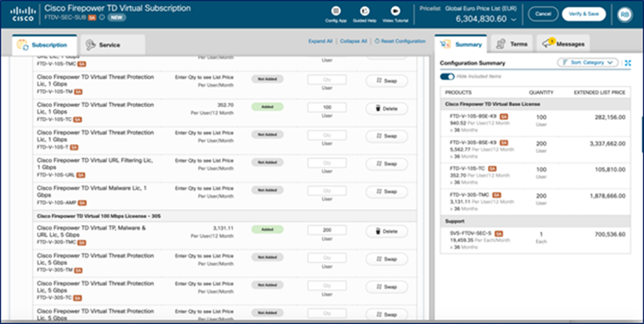Swap the FTD-V-10S-T license

386,136
